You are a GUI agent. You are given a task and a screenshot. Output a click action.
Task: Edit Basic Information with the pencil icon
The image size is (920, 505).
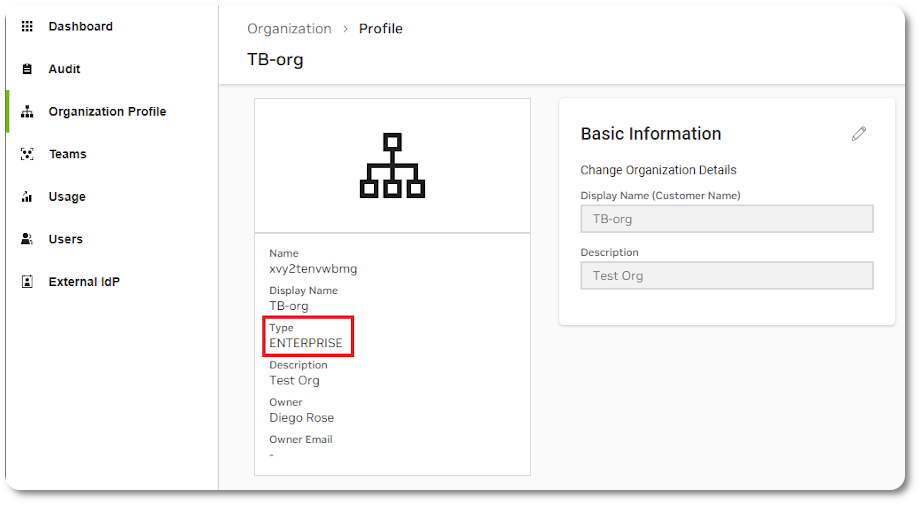coord(858,134)
